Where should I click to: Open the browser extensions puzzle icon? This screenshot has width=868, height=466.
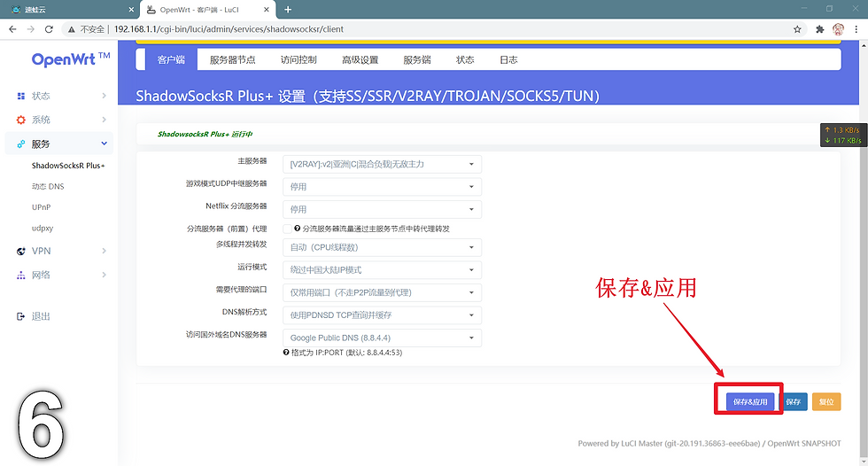(x=820, y=28)
